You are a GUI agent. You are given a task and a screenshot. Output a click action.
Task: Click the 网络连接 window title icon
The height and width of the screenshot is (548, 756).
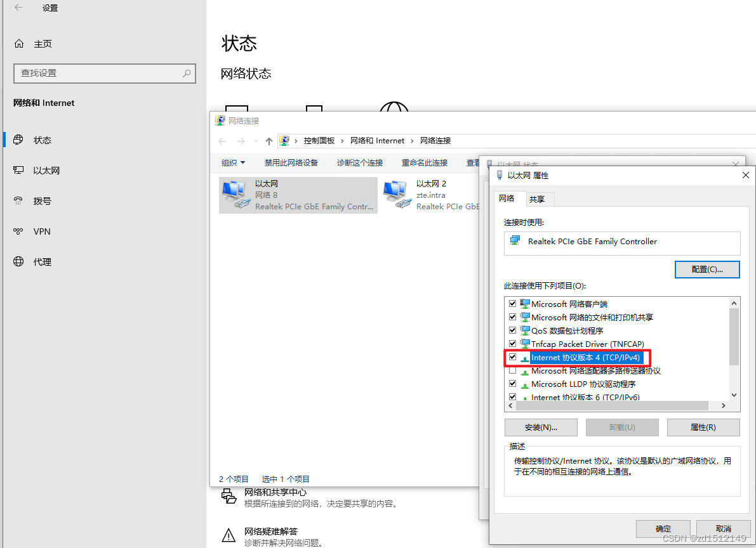click(x=220, y=121)
